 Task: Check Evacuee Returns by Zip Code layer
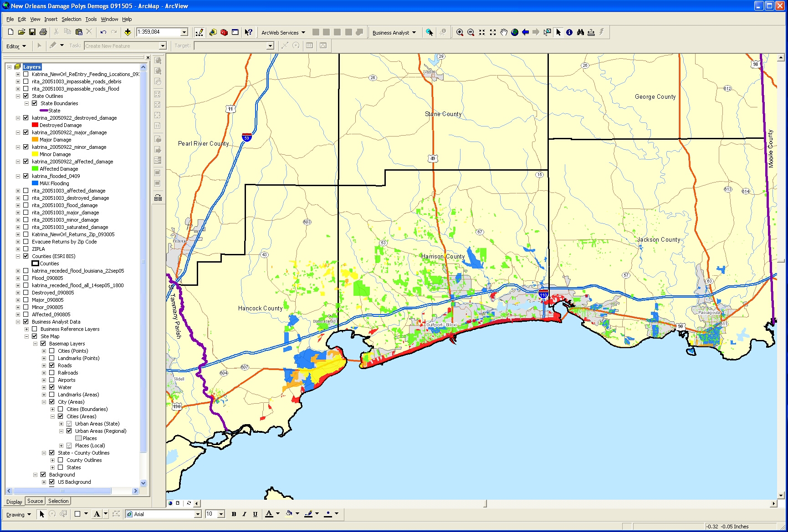(26, 242)
